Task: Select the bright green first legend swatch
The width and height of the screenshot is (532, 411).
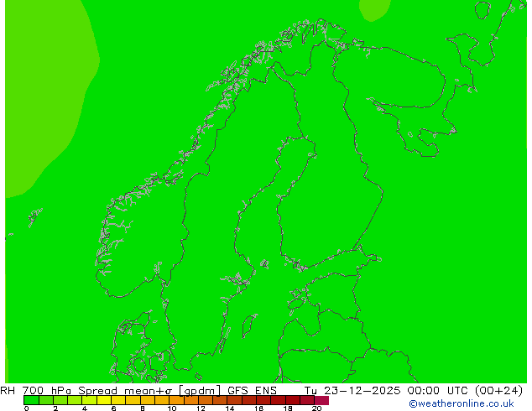Action: 31,400
